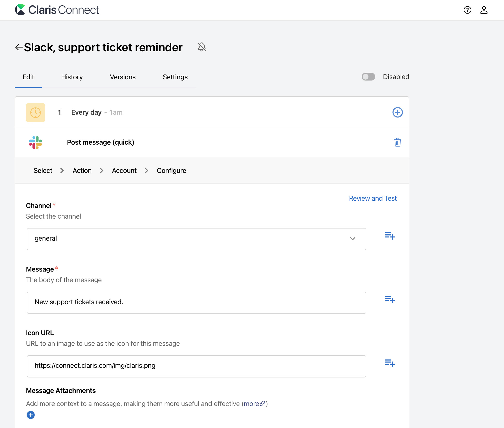
Task: Expand the general channel dropdown
Action: [x=353, y=239]
